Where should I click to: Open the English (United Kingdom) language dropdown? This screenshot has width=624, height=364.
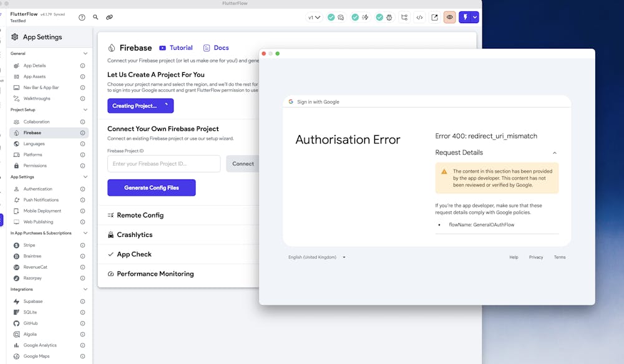point(317,257)
